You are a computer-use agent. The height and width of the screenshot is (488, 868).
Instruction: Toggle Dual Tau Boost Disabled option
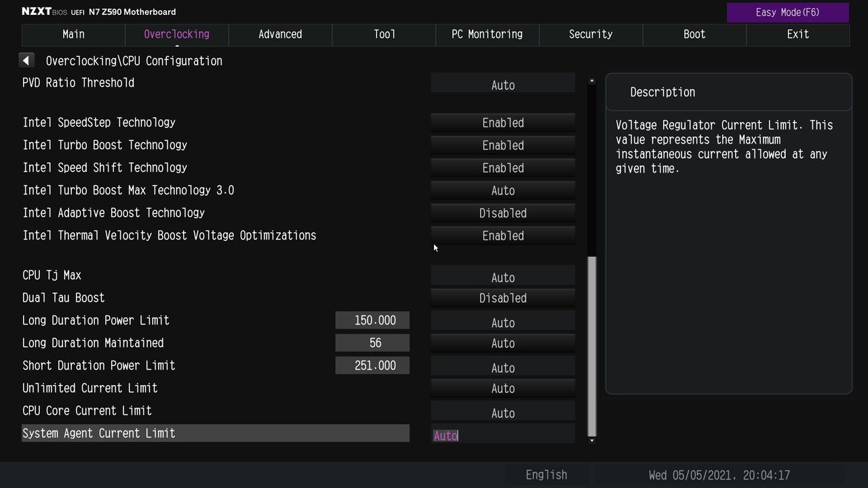(503, 298)
